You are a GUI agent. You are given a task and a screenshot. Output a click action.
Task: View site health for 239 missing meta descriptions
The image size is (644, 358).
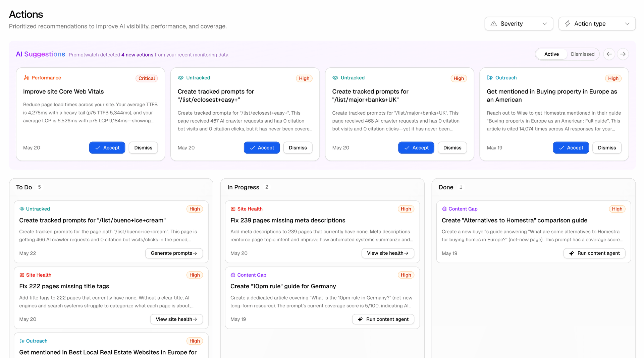coord(388,253)
